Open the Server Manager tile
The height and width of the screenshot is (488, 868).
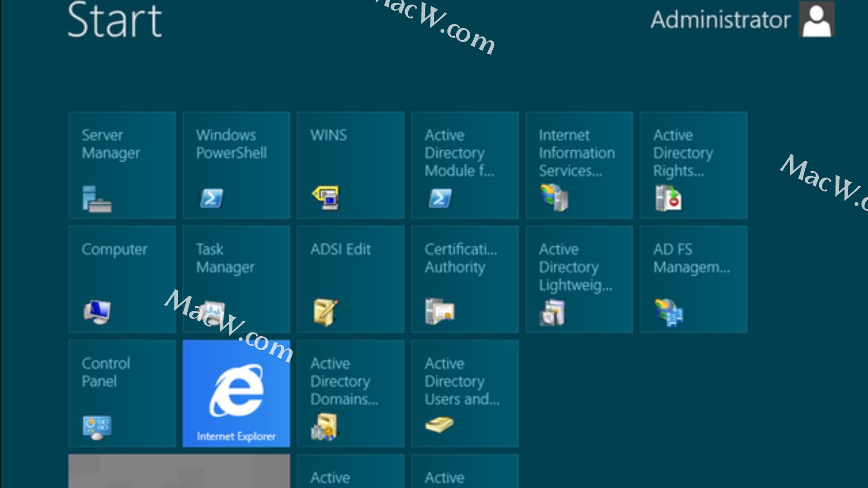(122, 165)
